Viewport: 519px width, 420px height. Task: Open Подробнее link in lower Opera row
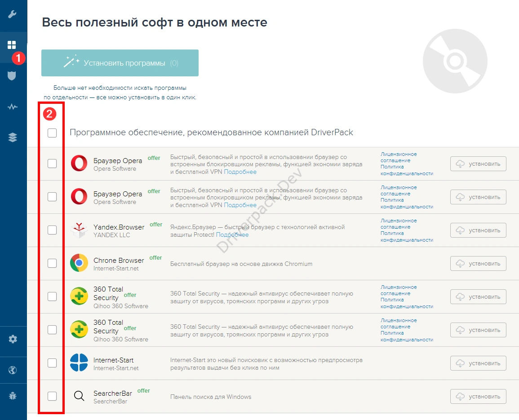(240, 205)
